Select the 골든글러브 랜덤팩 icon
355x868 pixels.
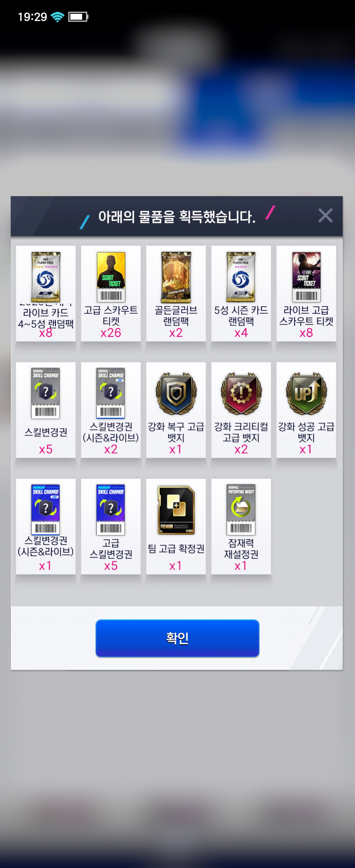176,277
